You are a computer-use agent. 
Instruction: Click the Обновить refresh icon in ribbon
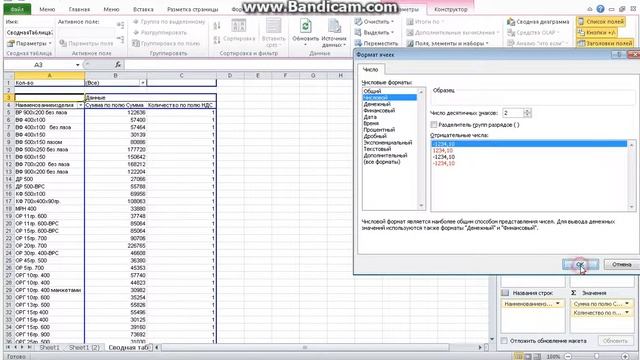pos(305,26)
